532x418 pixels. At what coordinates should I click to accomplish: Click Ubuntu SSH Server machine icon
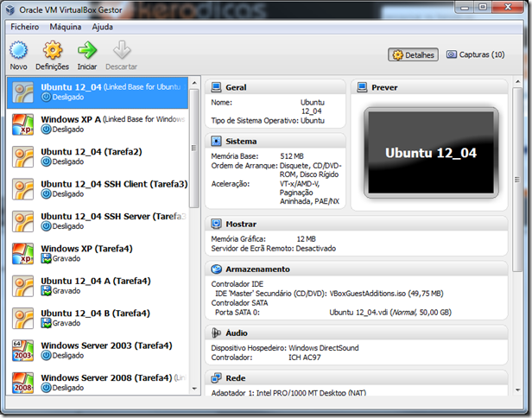coord(22,221)
